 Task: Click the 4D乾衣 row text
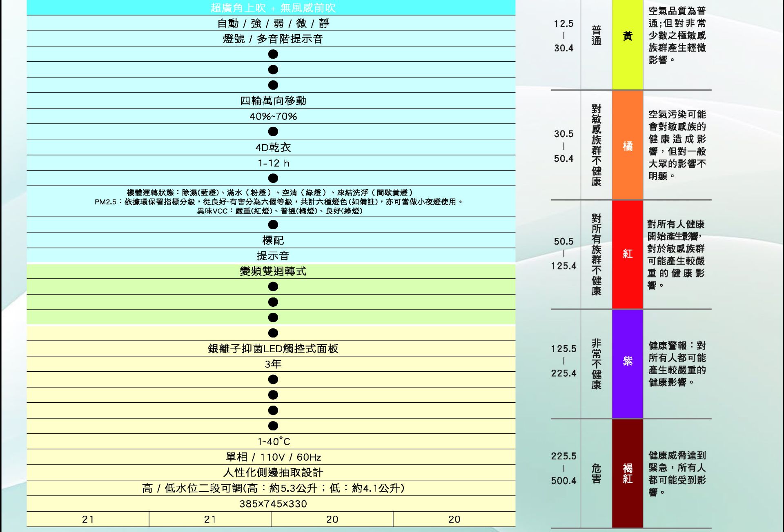pos(273,147)
